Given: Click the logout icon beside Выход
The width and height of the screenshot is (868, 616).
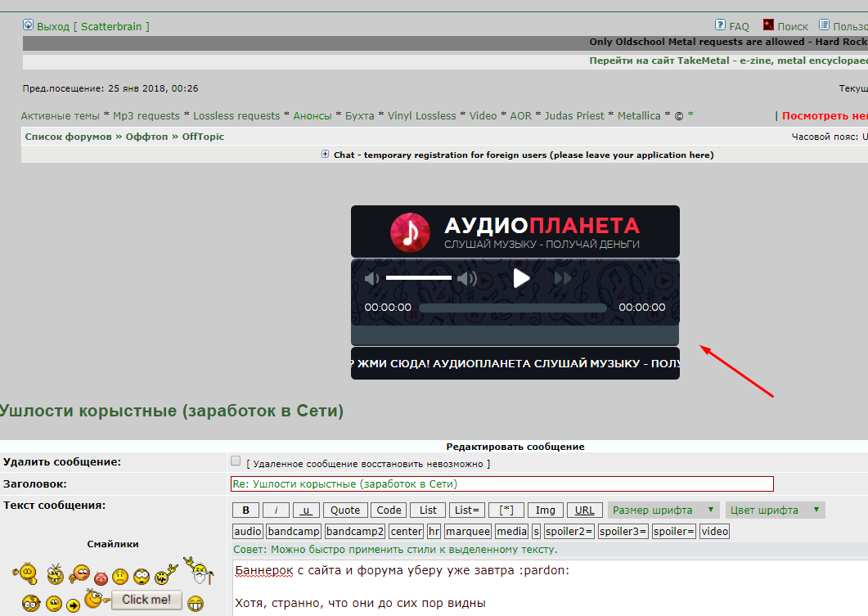Looking at the screenshot, I should (x=28, y=25).
